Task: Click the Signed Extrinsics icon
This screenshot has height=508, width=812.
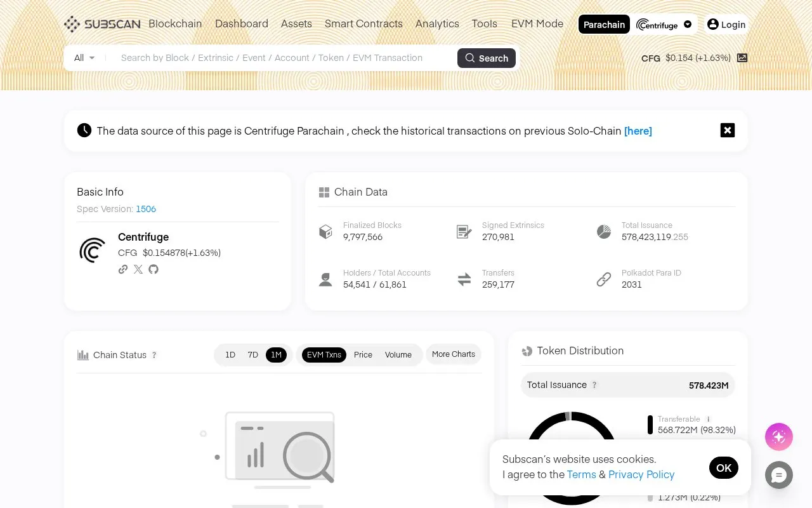Action: pyautogui.click(x=464, y=232)
